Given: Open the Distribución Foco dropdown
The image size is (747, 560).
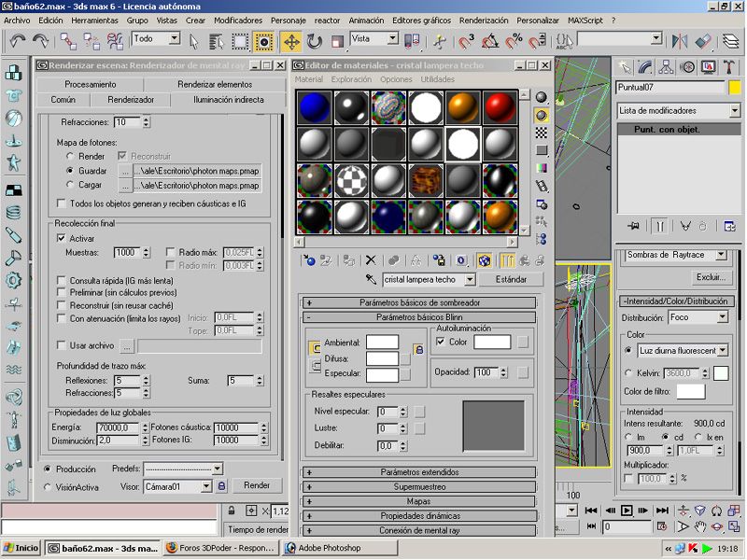Looking at the screenshot, I should click(723, 317).
